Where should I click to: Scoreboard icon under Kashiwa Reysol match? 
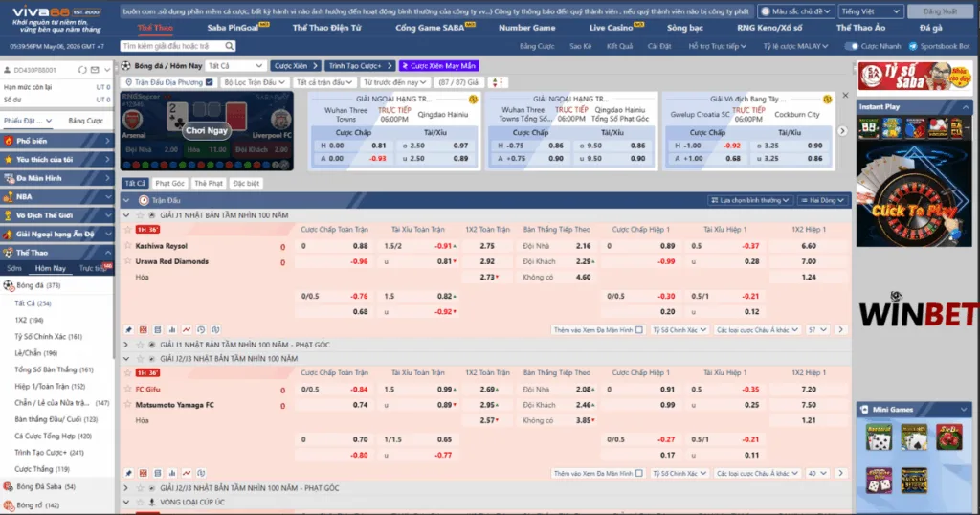pyautogui.click(x=144, y=330)
